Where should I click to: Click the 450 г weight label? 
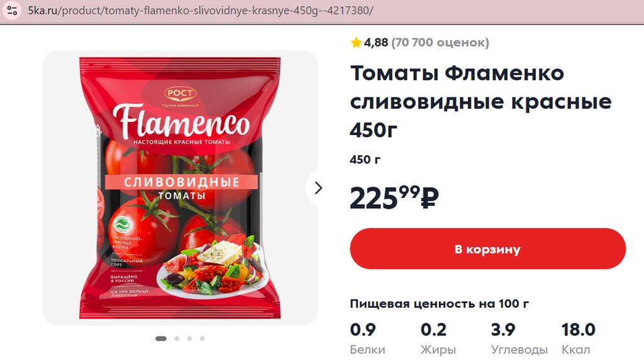(365, 160)
